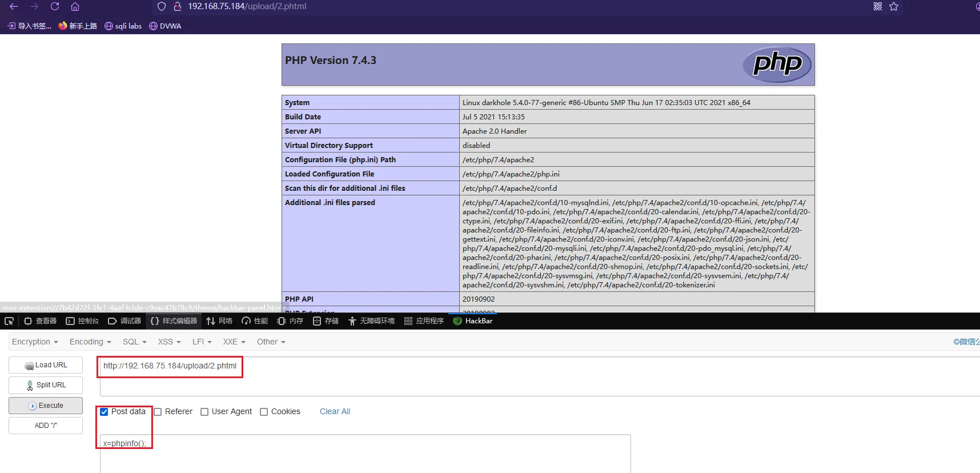Click the Load URL button
Viewport: 980px width, 473px height.
coord(46,365)
